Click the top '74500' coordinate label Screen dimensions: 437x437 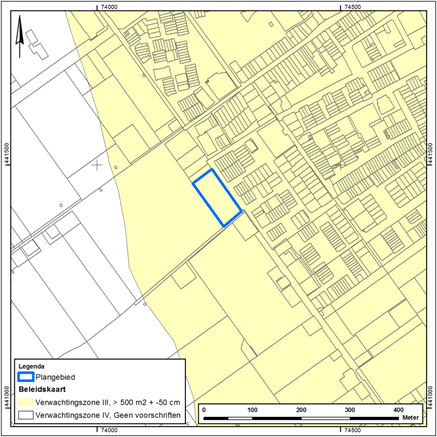(x=353, y=7)
